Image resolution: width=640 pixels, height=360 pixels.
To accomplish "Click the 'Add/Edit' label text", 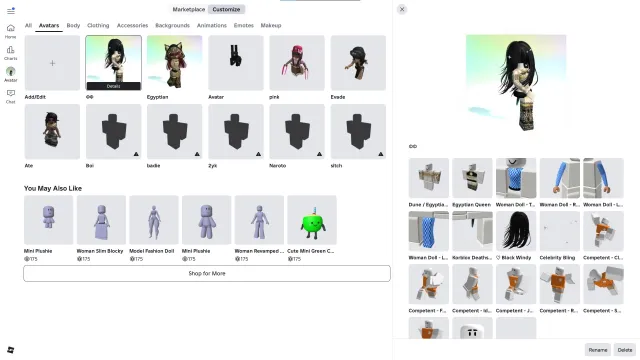I will click(35, 97).
